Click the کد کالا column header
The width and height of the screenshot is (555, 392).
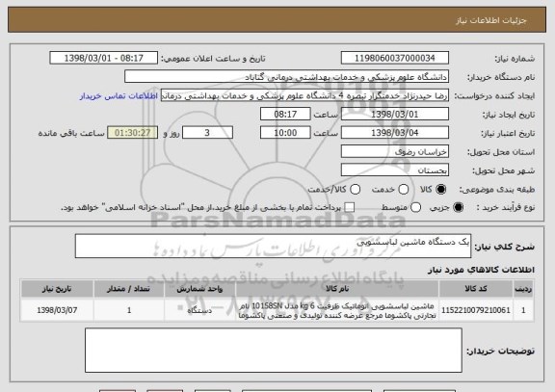476,289
